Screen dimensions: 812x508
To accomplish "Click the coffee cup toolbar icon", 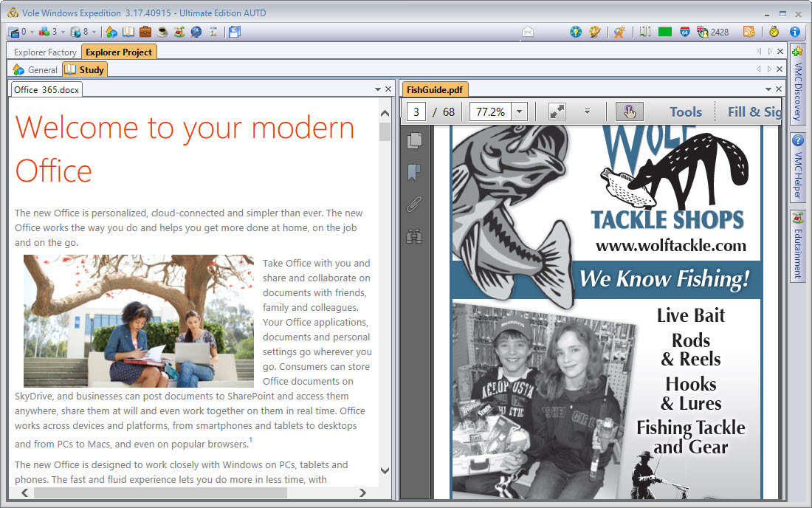I will point(162,32).
